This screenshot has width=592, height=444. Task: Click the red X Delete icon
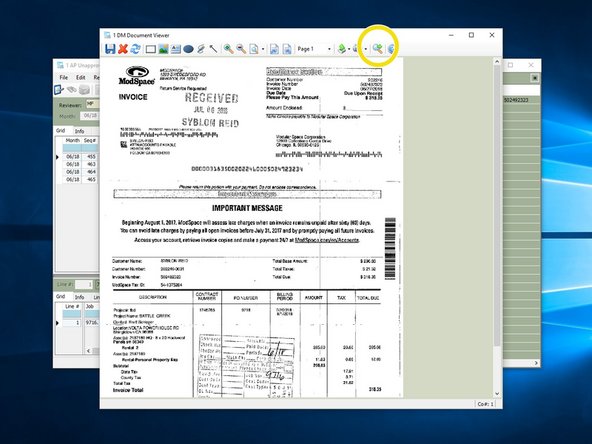123,49
